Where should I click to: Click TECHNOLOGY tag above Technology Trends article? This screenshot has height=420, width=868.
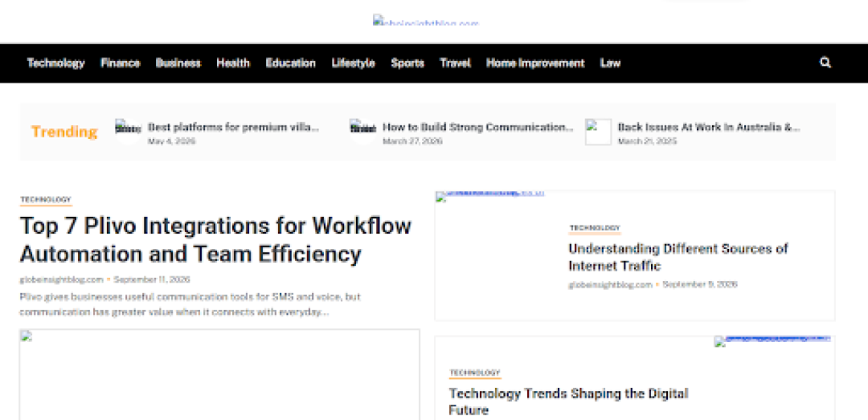pyautogui.click(x=475, y=373)
